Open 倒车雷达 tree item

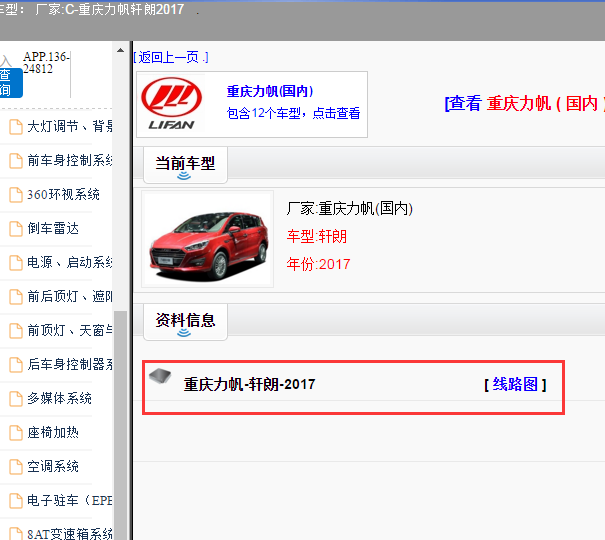pos(53,229)
